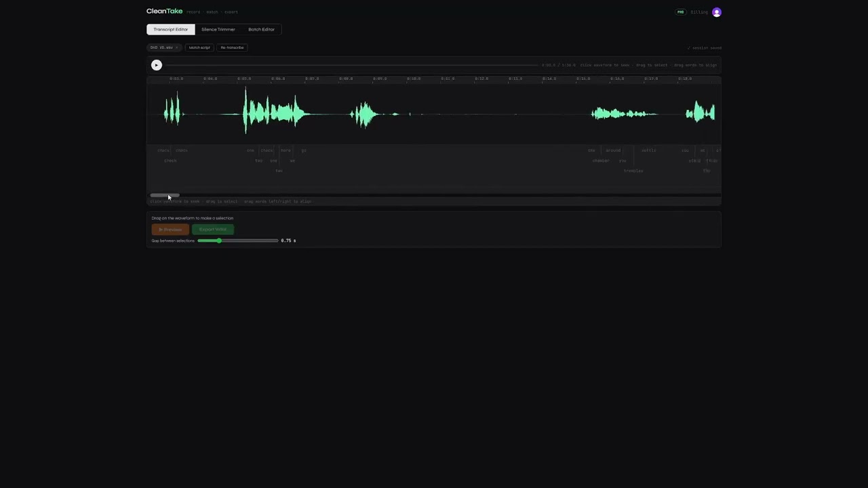The width and height of the screenshot is (868, 488).
Task: Click the 0.75 s gap value
Action: 288,241
